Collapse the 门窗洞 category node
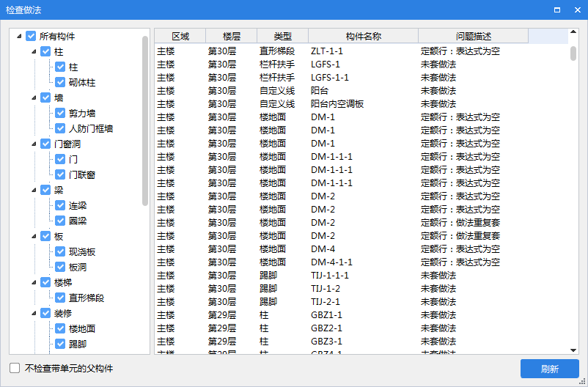Image resolution: width=588 pixels, height=387 pixels. coord(34,144)
